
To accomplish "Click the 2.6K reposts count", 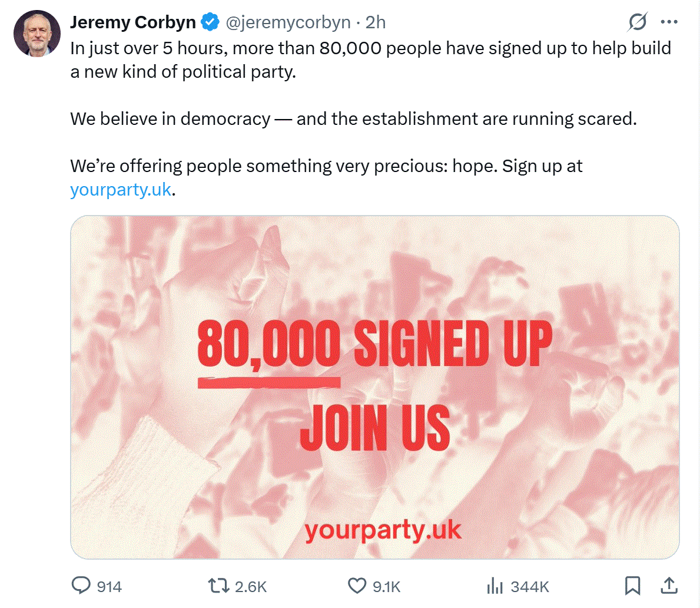I will click(x=251, y=587).
